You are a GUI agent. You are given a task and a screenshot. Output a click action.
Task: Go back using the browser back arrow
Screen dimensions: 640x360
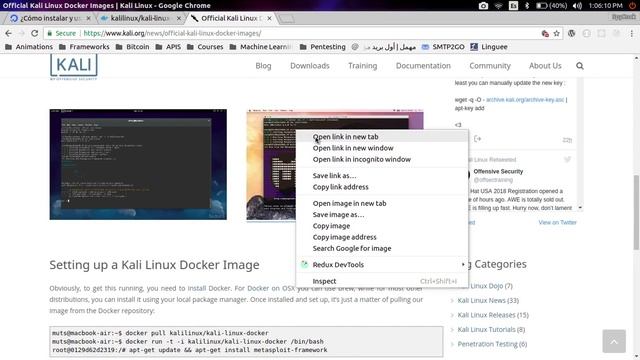pyautogui.click(x=9, y=33)
